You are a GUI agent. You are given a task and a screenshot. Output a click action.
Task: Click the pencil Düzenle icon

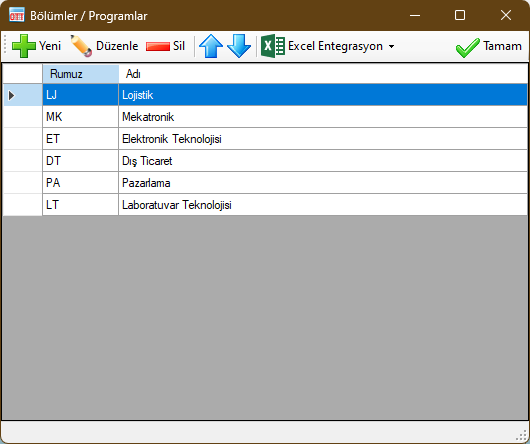pos(81,46)
